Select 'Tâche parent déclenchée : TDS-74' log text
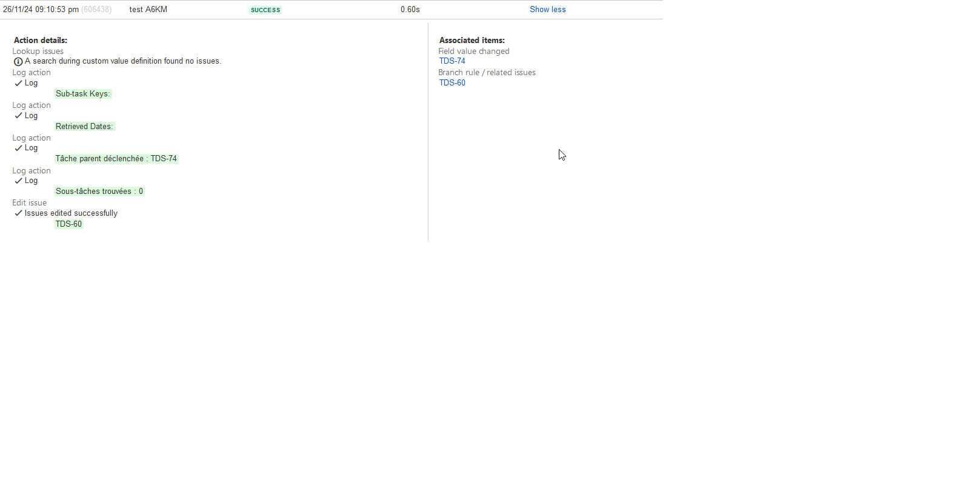This screenshot has width=980, height=494. pyautogui.click(x=116, y=159)
